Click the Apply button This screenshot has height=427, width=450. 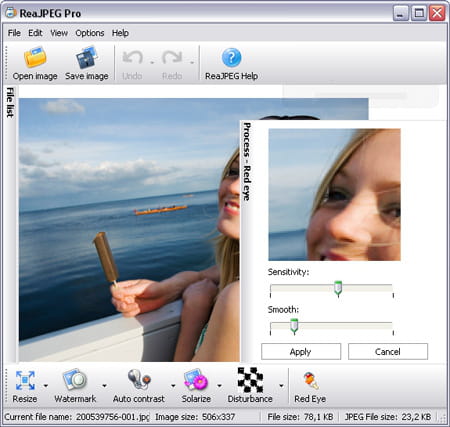(301, 352)
